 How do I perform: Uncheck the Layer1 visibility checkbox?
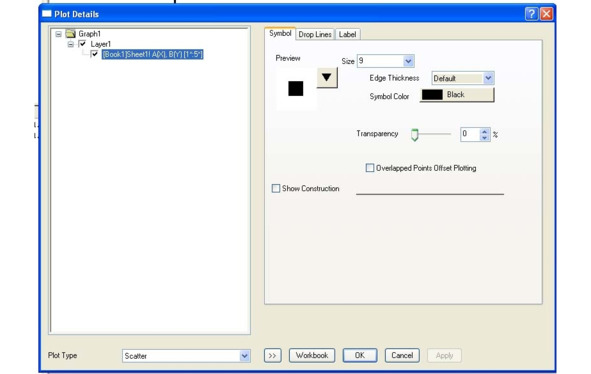pos(83,44)
